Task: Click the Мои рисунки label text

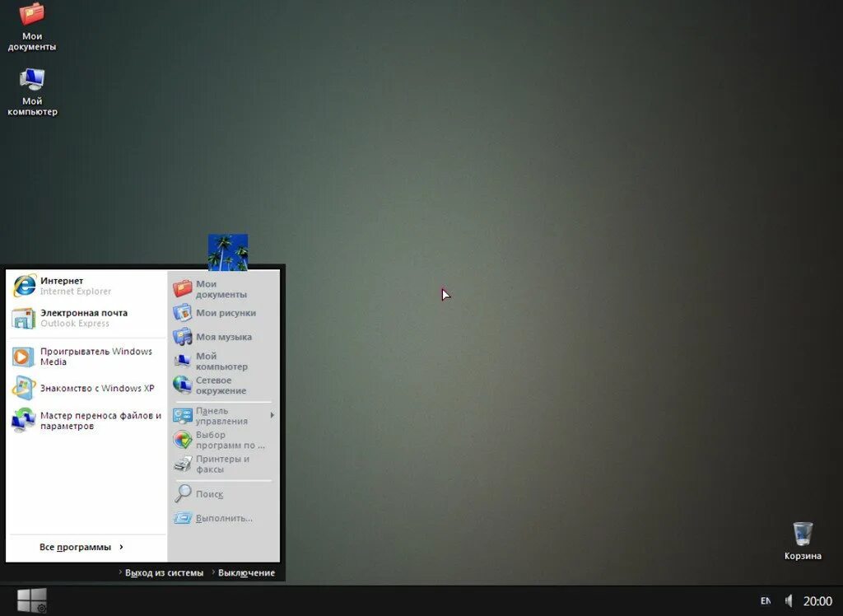Action: (226, 313)
